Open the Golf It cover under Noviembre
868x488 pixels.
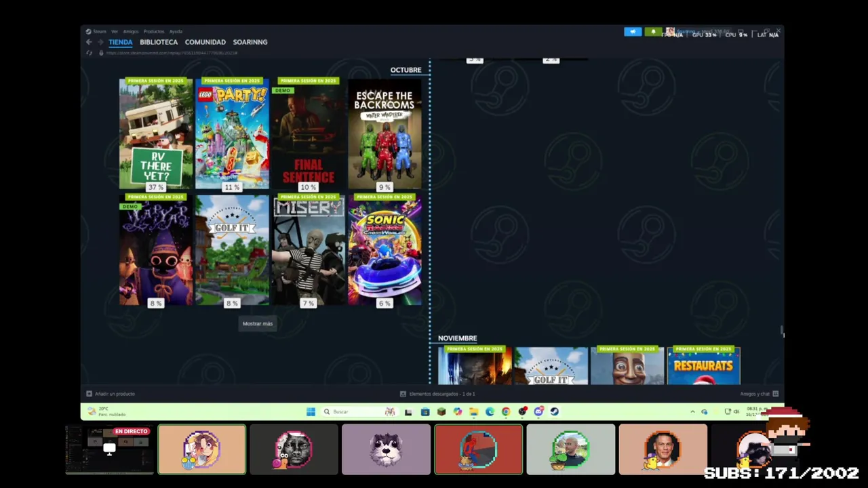tap(551, 365)
